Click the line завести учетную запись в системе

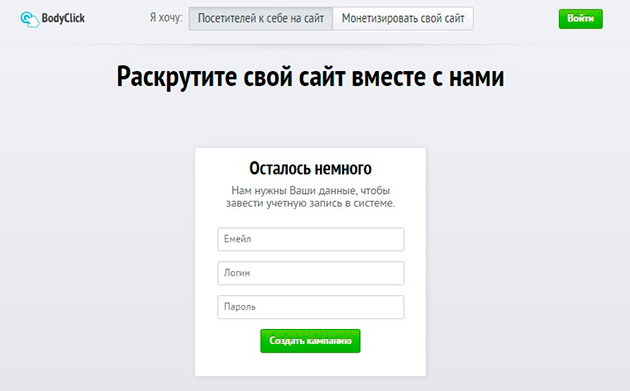click(311, 203)
